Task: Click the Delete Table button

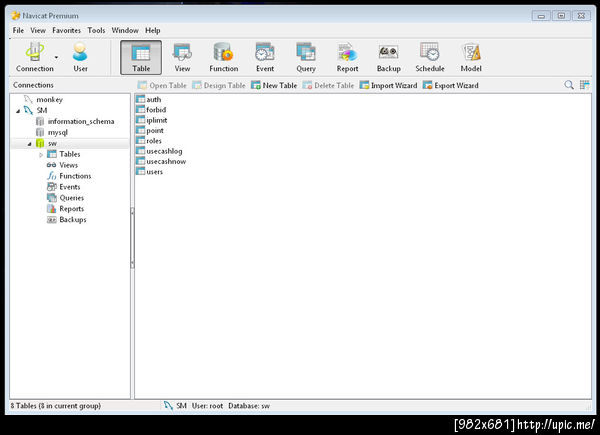Action: pos(328,85)
